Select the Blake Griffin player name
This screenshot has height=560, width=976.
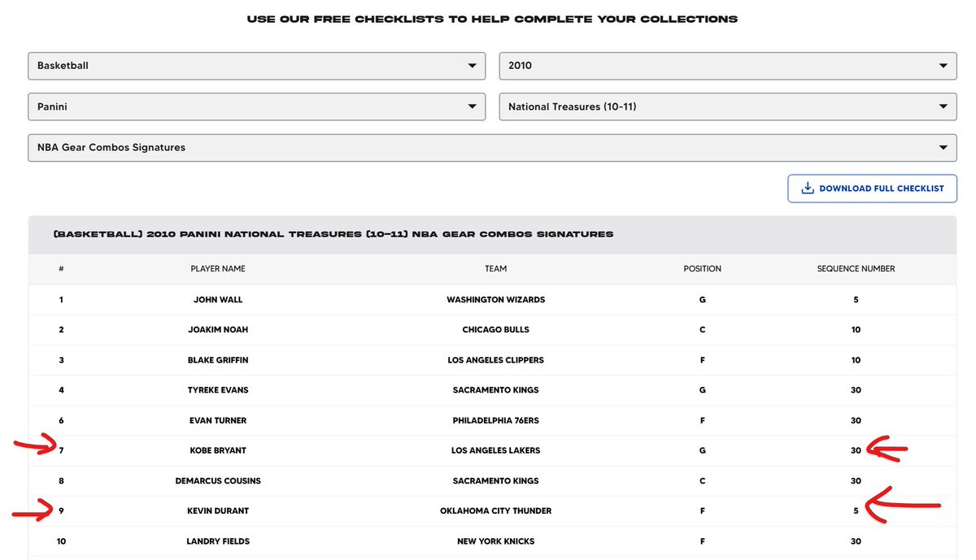point(218,360)
